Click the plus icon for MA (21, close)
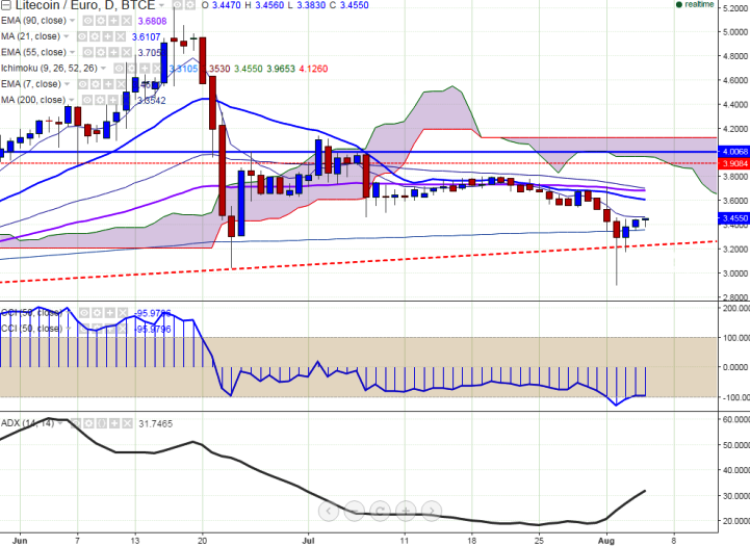 point(106,36)
